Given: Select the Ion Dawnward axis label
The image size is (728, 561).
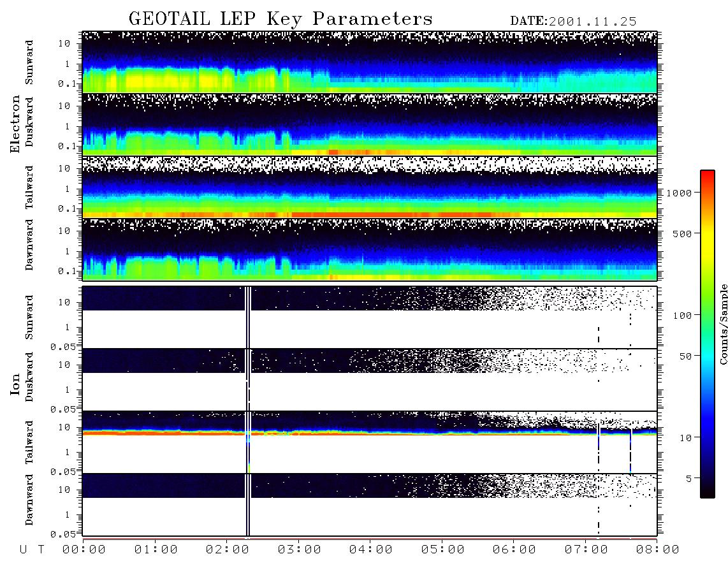Looking at the screenshot, I should pos(29,500).
